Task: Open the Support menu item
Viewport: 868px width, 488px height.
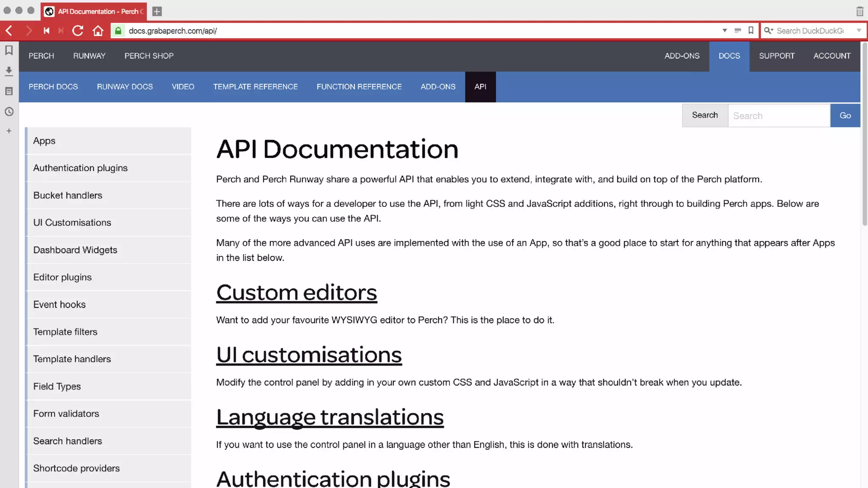Action: (x=776, y=56)
